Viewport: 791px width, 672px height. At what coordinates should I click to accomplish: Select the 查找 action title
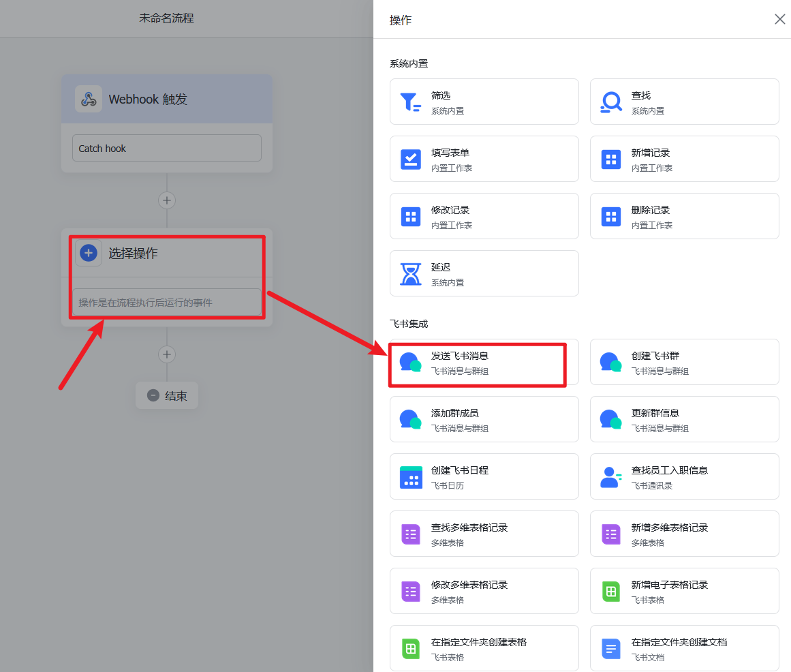(x=640, y=95)
